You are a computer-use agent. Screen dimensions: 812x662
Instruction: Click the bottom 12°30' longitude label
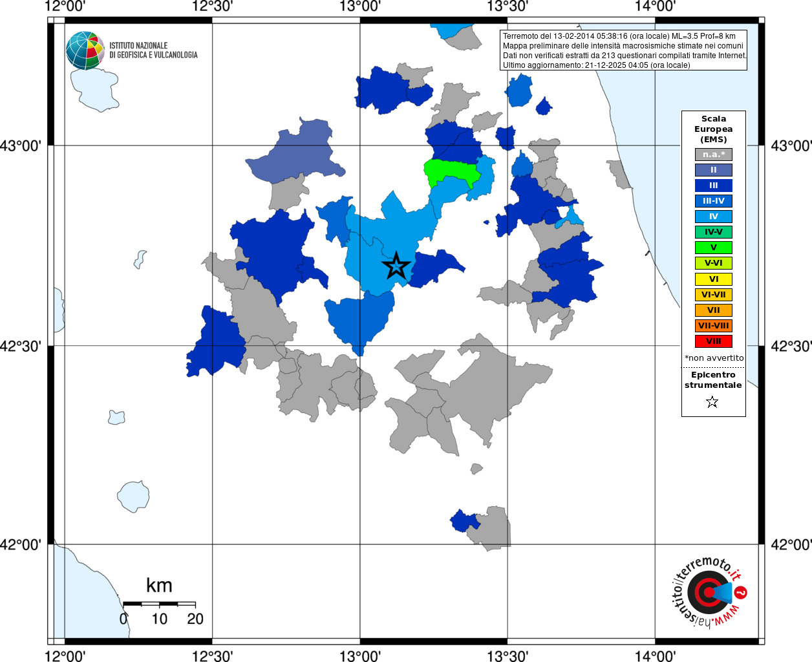coord(213,656)
